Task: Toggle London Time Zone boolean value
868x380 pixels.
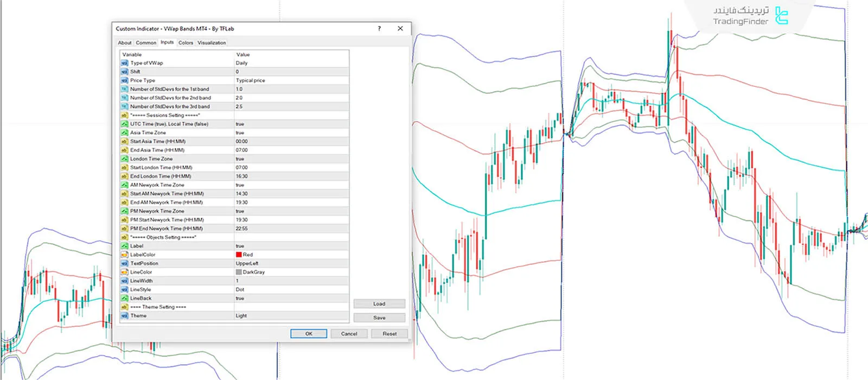Action: 240,159
